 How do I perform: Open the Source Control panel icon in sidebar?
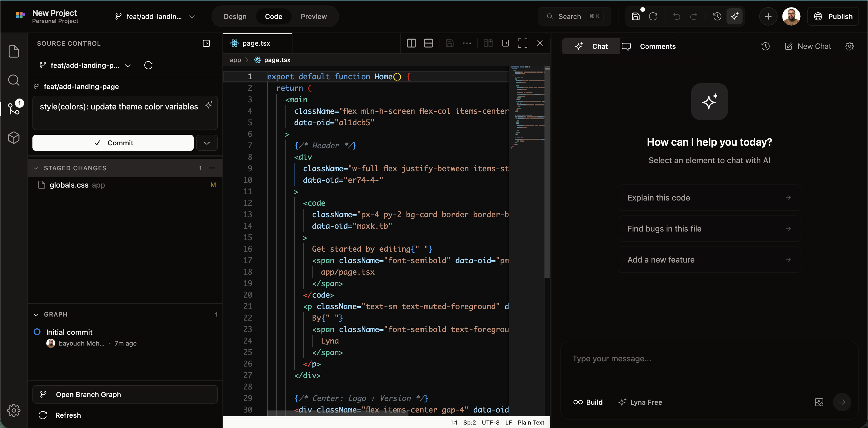[x=13, y=109]
